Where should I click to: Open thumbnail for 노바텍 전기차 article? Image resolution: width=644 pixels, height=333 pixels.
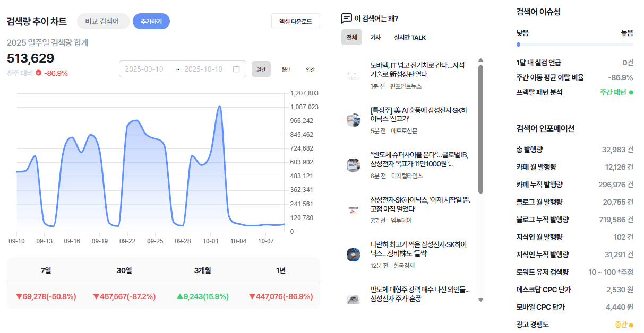tap(353, 75)
